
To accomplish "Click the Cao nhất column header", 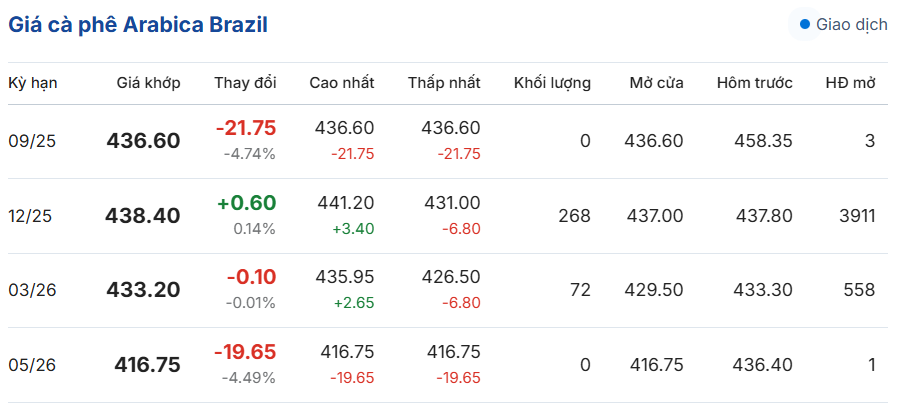I will [x=342, y=83].
